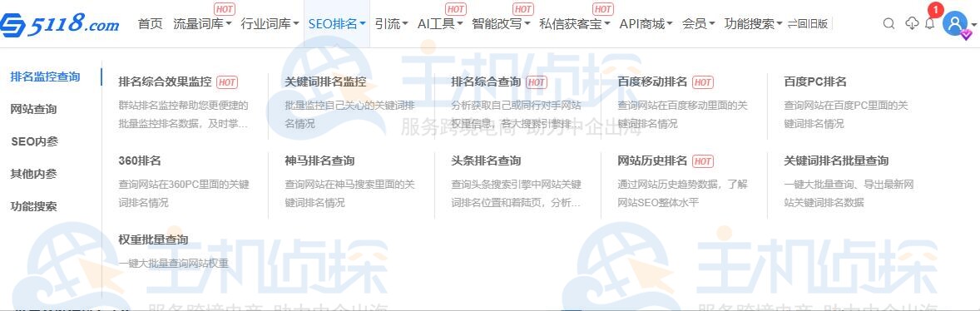Image resolution: width=980 pixels, height=311 pixels.
Task: Open the search magnifier icon
Action: [888, 24]
